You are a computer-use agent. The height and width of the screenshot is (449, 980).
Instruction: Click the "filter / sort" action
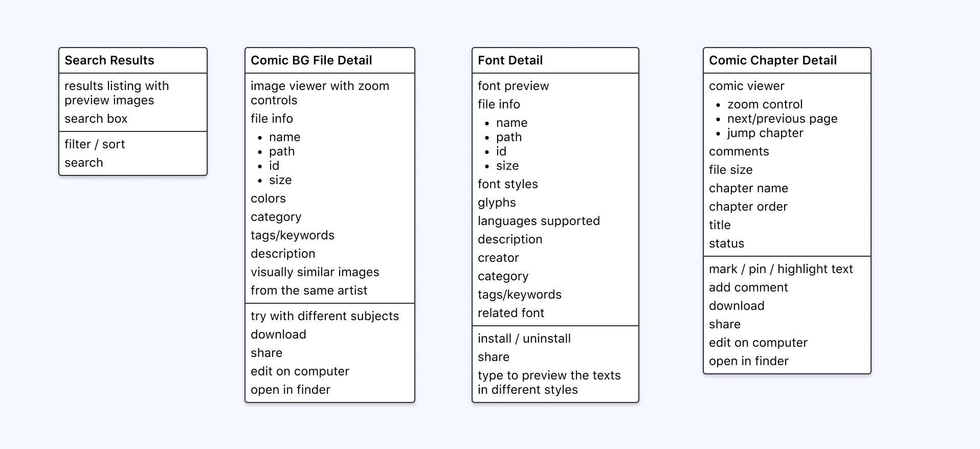point(95,144)
